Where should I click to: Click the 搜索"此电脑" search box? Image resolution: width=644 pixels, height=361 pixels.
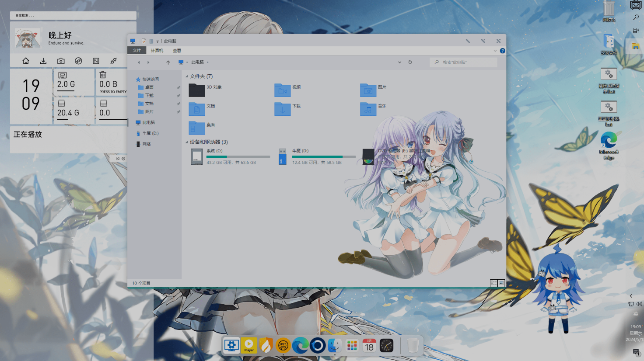pos(464,62)
